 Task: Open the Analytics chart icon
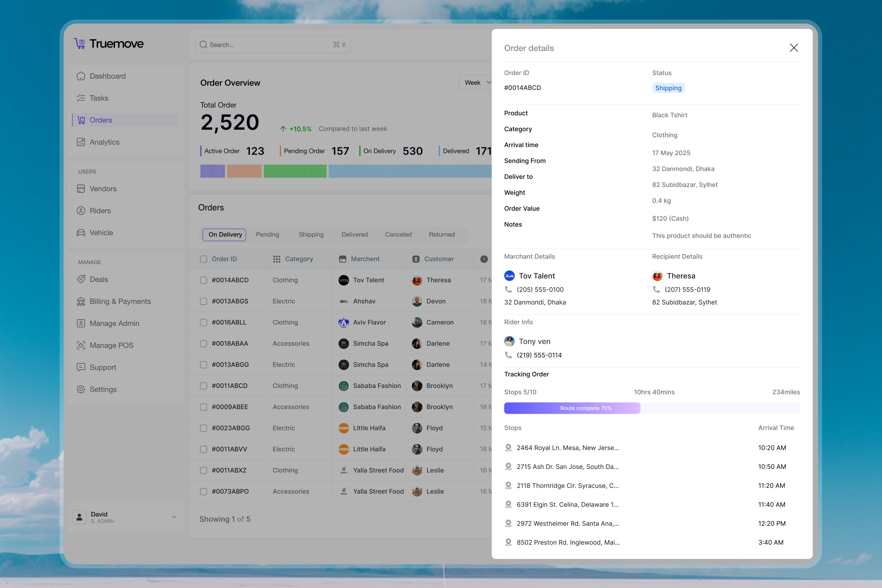click(80, 142)
